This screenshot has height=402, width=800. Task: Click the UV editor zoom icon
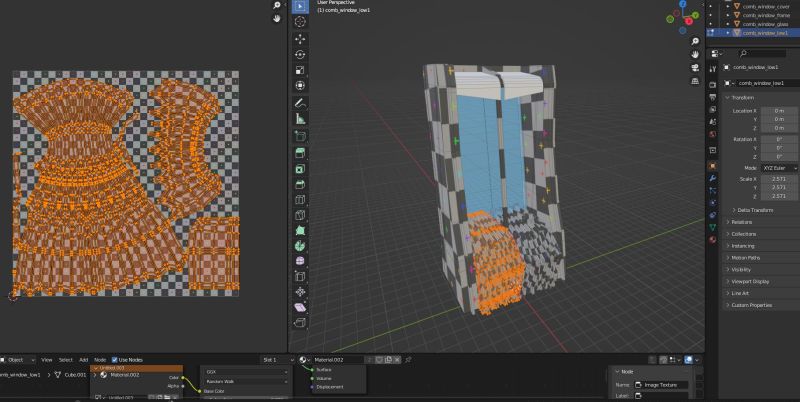277,6
